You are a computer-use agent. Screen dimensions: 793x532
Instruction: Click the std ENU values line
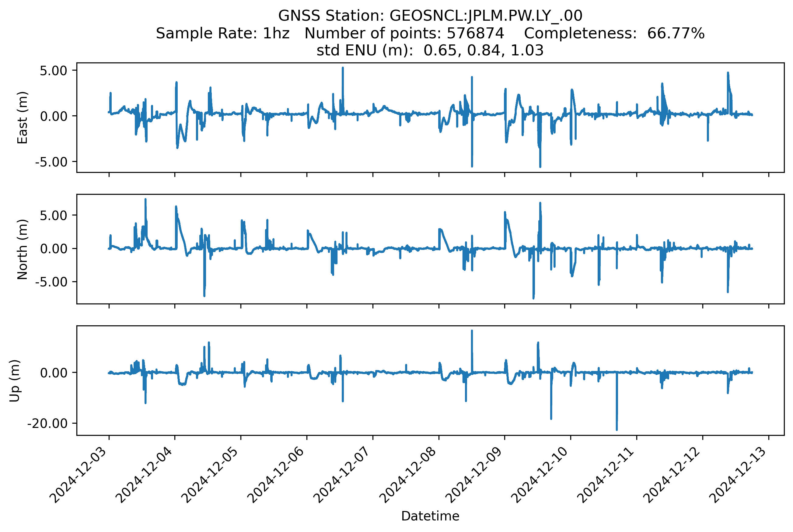[x=430, y=51]
